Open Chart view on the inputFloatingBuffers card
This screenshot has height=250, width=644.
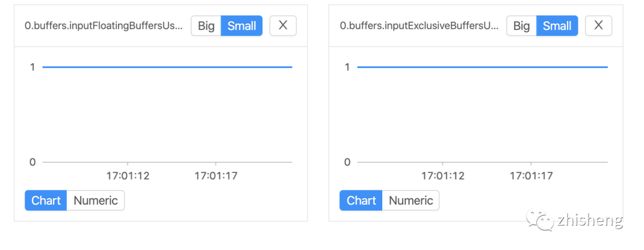tap(45, 200)
